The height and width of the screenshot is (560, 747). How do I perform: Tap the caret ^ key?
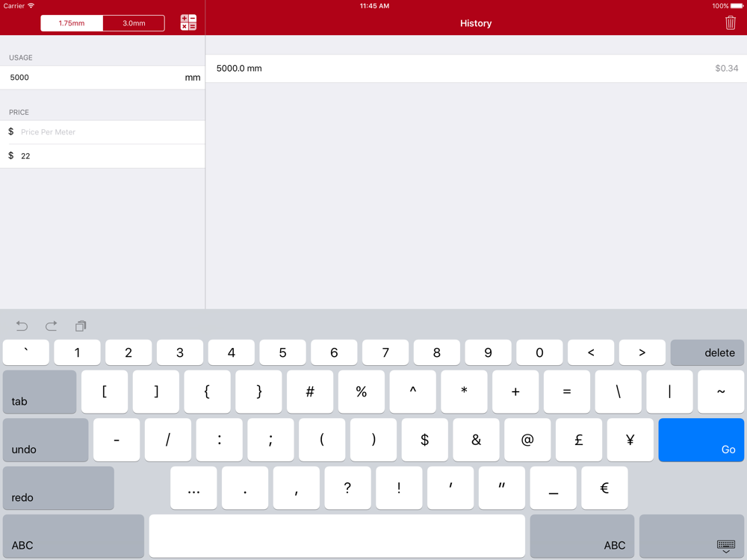coord(412,392)
